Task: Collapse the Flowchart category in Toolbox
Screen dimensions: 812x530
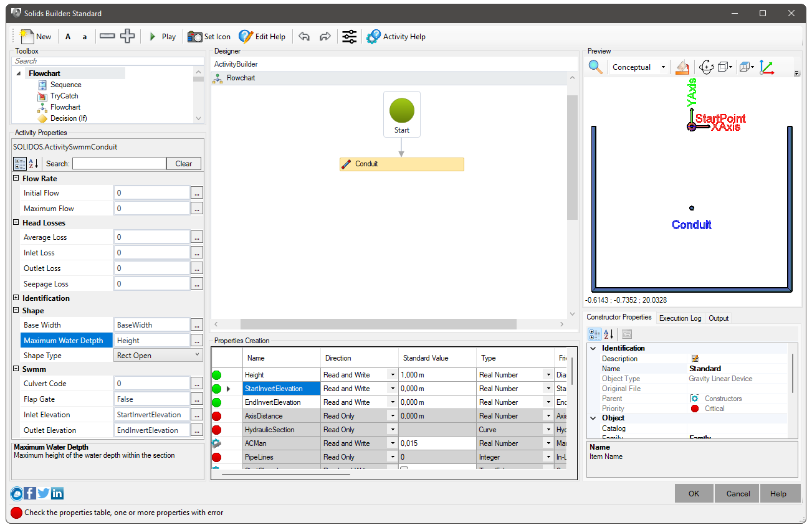Action: (x=19, y=73)
